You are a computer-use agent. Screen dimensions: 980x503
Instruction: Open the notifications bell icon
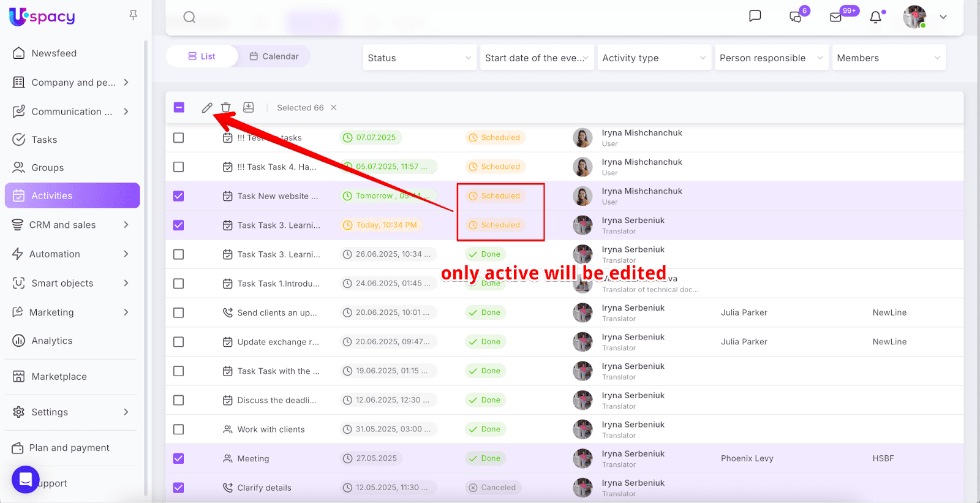[876, 17]
